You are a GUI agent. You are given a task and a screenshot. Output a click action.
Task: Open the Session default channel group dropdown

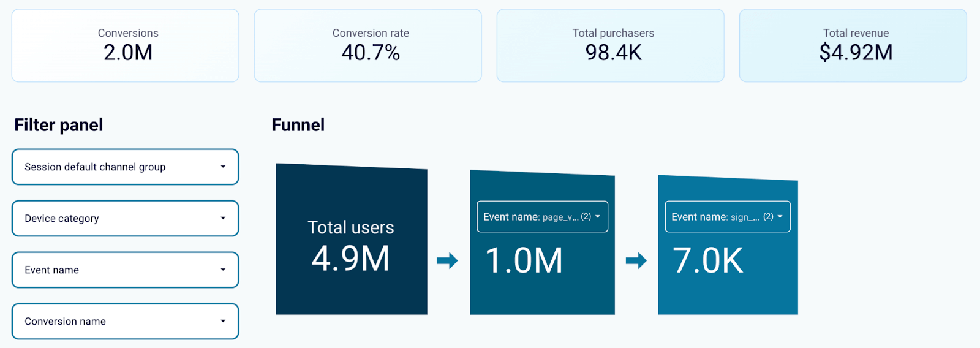(x=125, y=167)
